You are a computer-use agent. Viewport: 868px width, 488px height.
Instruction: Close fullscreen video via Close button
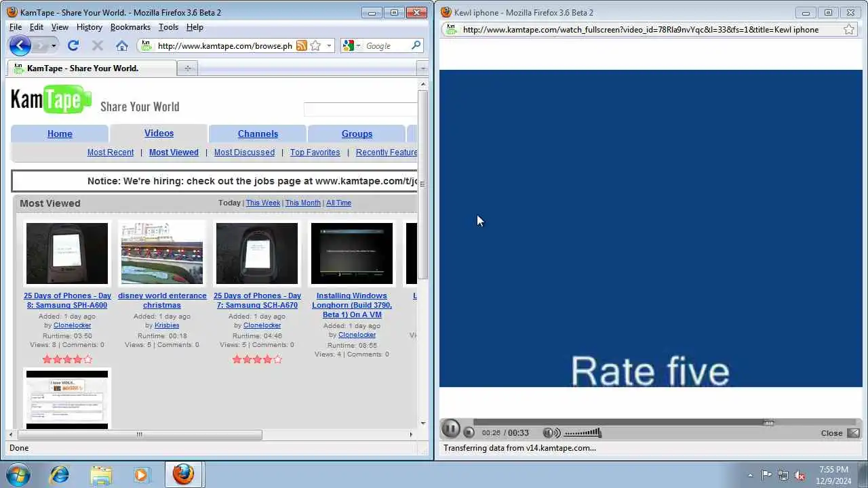pyautogui.click(x=840, y=433)
